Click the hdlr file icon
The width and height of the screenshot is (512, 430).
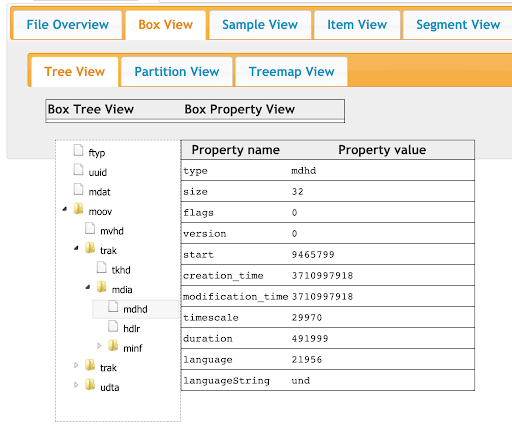113,326
